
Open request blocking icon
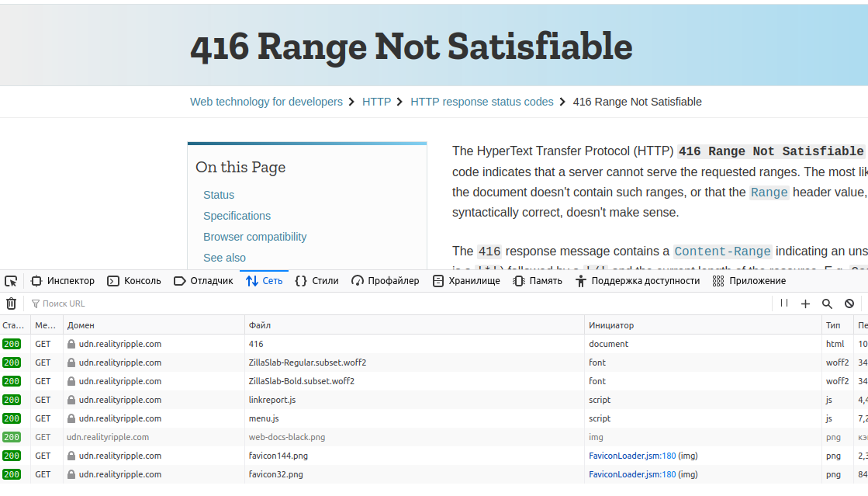coord(849,303)
